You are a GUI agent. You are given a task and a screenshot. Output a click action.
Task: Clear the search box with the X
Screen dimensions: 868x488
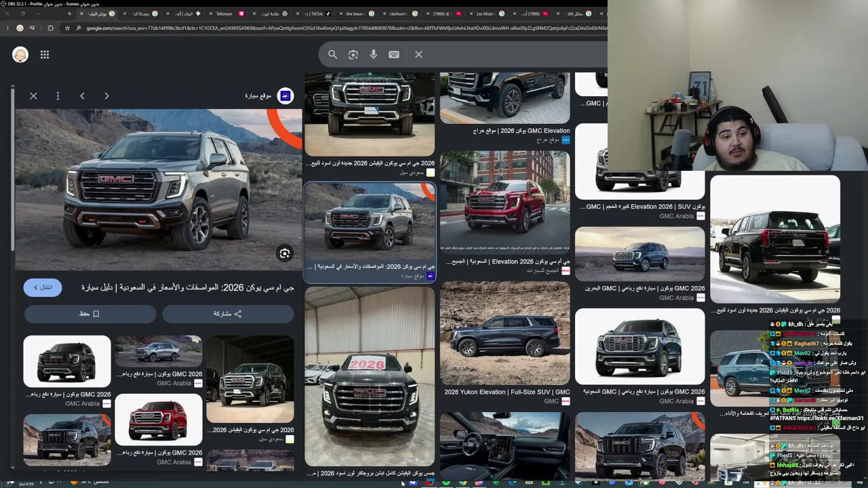point(418,54)
